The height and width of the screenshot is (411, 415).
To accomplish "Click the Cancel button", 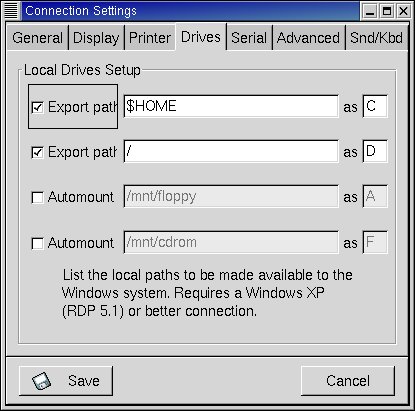I will [x=348, y=381].
